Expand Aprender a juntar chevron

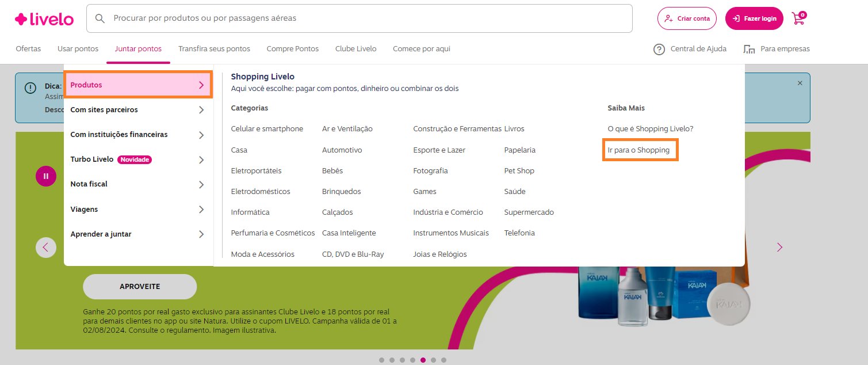(x=201, y=234)
